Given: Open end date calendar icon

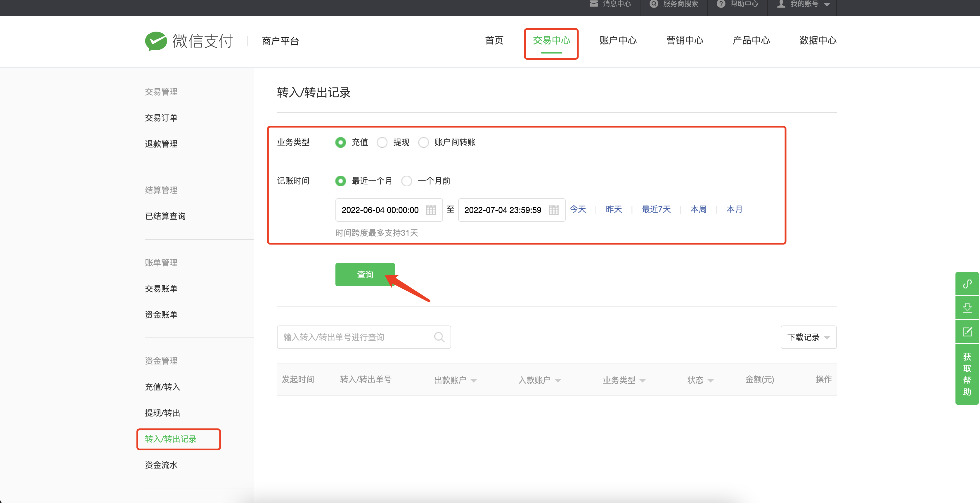Looking at the screenshot, I should 553,210.
